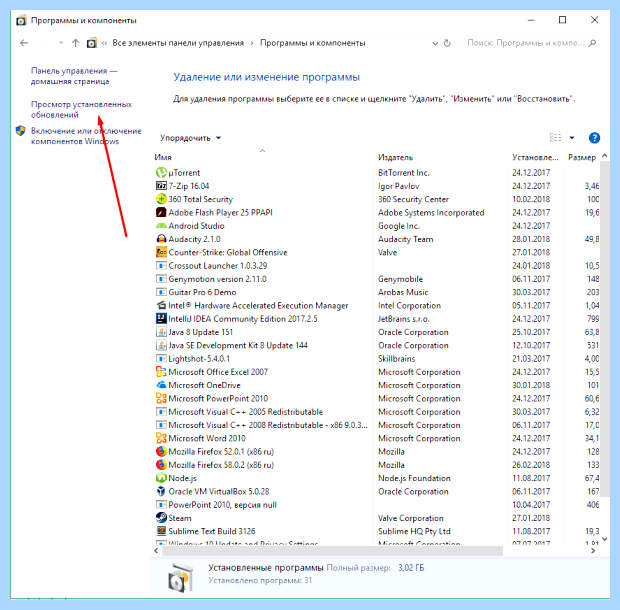This screenshot has width=620, height=610.
Task: Sort by the Издатель column header
Action: click(x=395, y=157)
